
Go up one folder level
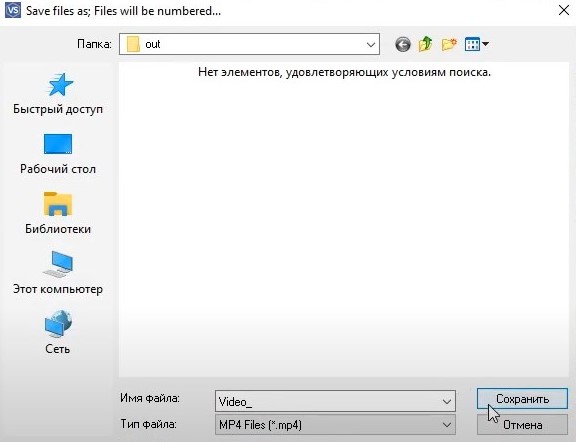(425, 44)
